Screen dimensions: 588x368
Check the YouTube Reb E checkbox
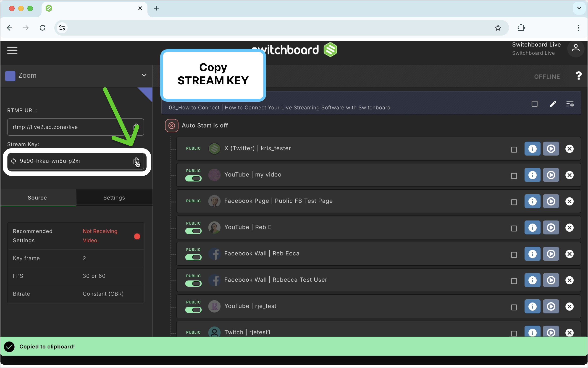(514, 228)
